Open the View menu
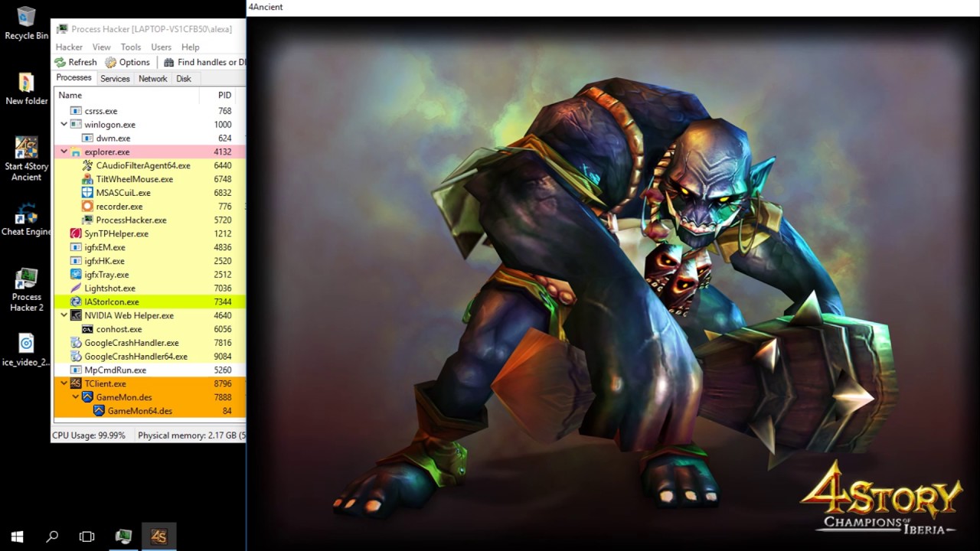 click(x=102, y=47)
